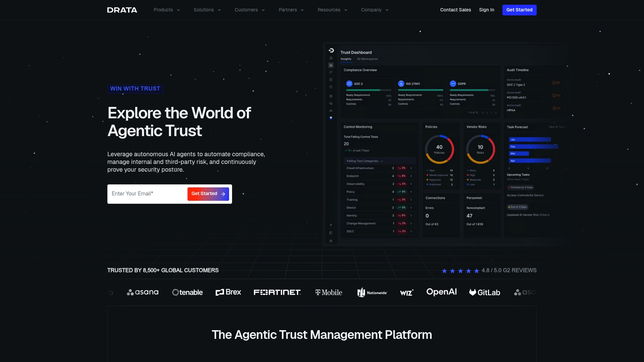Click the Due in 3 Days tag
The width and height of the screenshot is (644, 362).
[x=518, y=207]
